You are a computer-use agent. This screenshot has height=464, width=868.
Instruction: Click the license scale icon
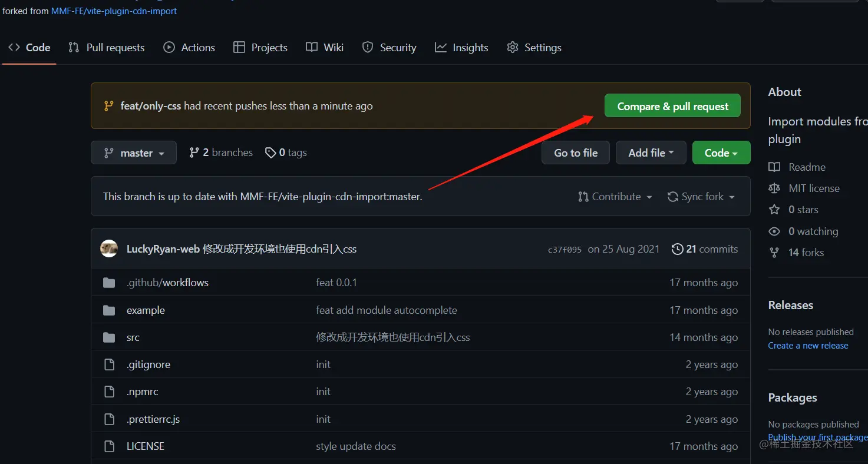click(774, 188)
